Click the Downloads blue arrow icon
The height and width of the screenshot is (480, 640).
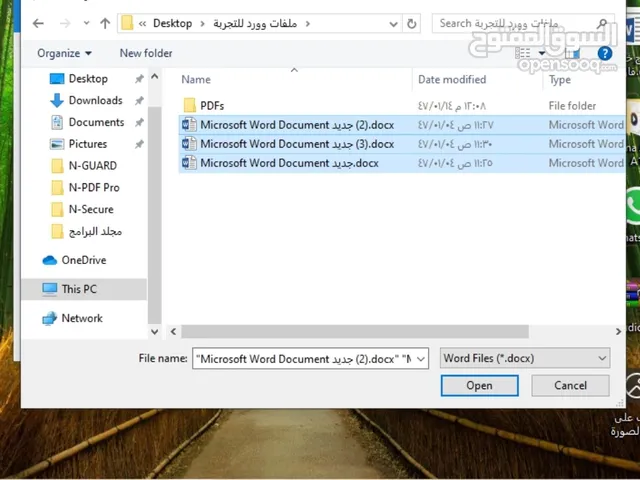click(x=57, y=100)
